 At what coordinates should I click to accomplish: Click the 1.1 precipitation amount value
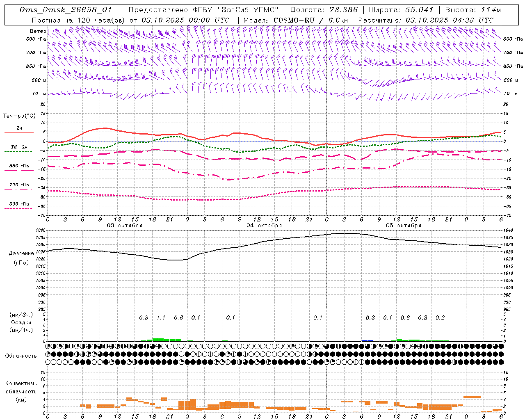point(161,317)
